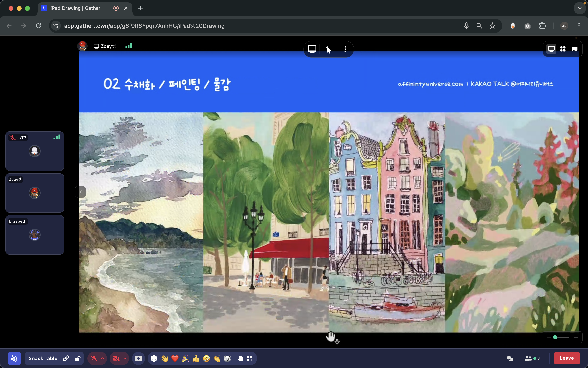The image size is (588, 368).
Task: Go back in browser history
Action: click(x=9, y=26)
